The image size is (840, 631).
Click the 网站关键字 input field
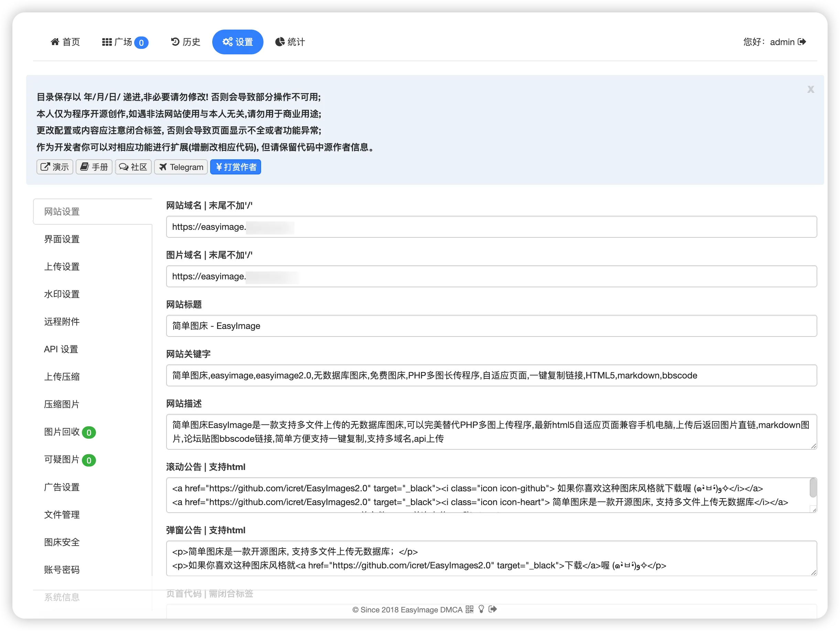492,375
